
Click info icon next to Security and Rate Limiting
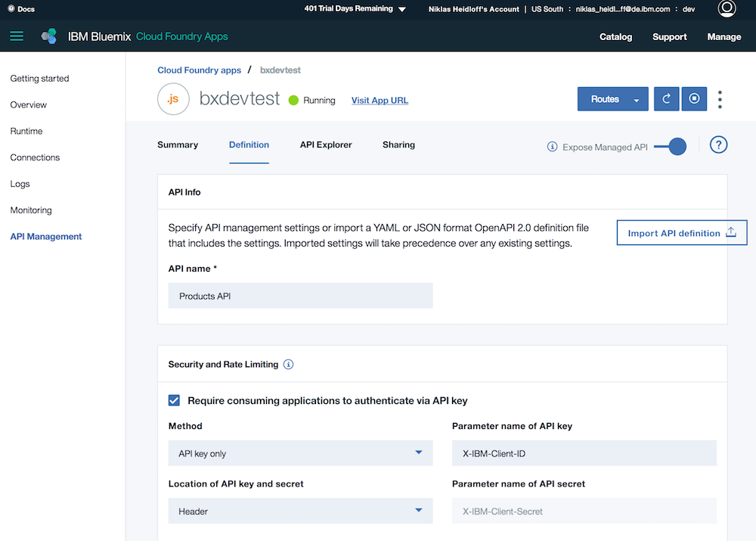point(288,365)
